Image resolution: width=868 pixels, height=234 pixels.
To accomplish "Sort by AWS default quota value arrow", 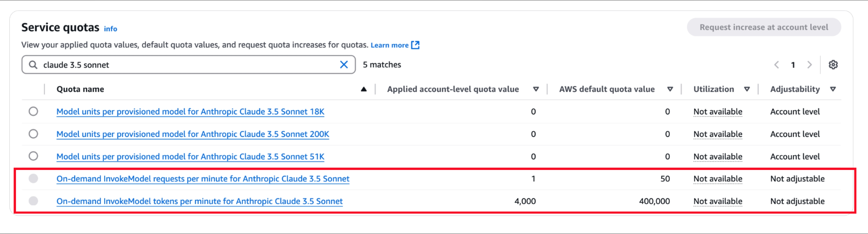I will point(670,89).
